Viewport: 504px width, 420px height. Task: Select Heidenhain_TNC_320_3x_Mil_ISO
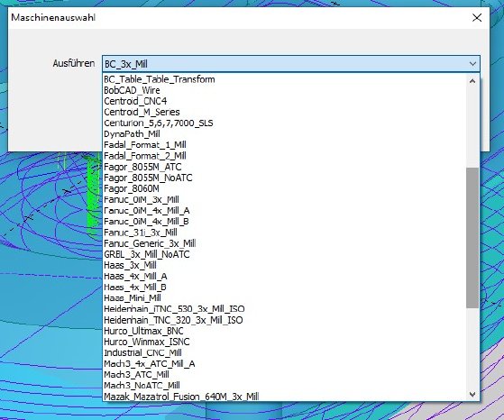(x=285, y=320)
